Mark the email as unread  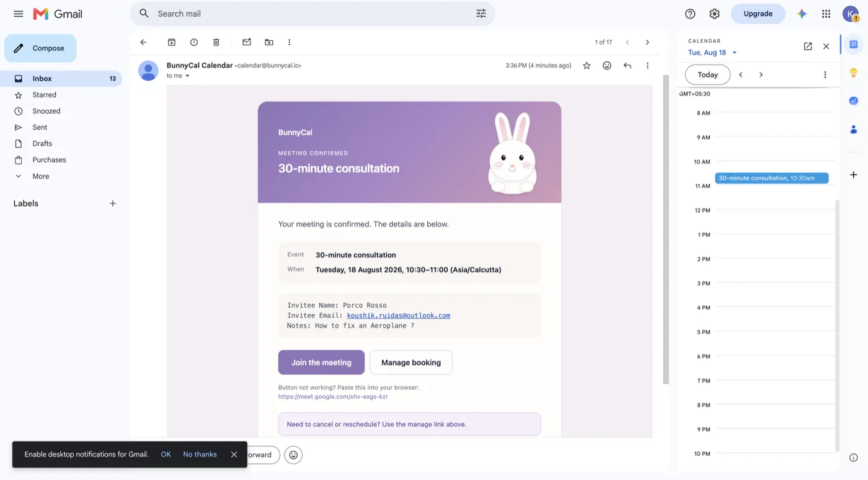tap(247, 42)
